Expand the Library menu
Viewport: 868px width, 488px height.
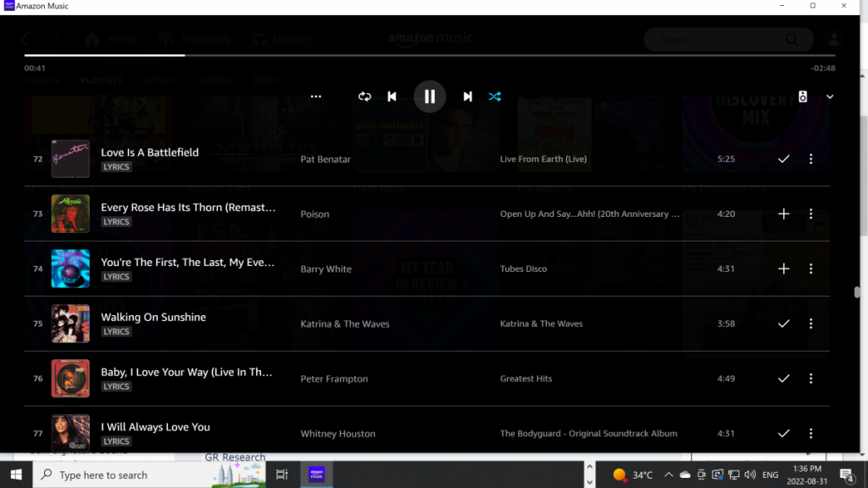click(288, 40)
